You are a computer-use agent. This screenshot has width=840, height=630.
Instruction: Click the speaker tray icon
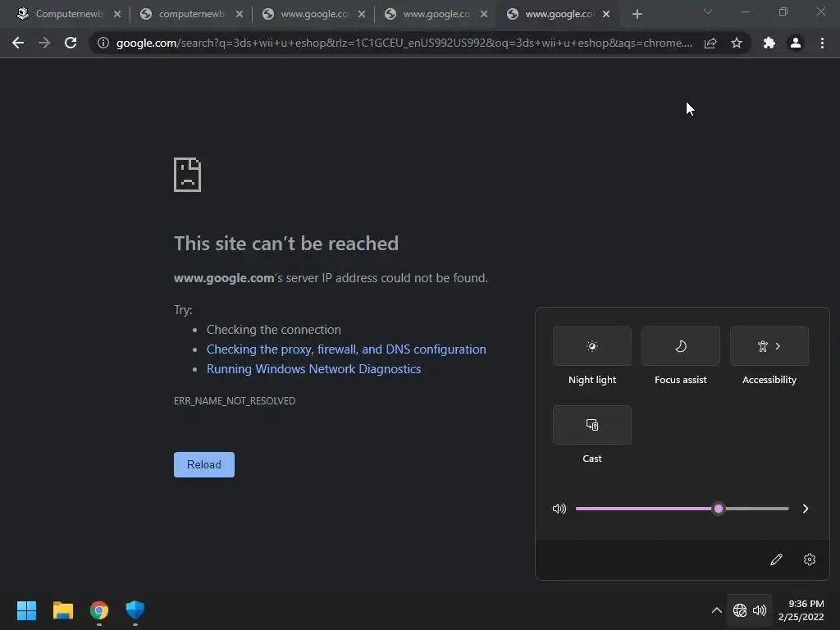[x=760, y=610]
